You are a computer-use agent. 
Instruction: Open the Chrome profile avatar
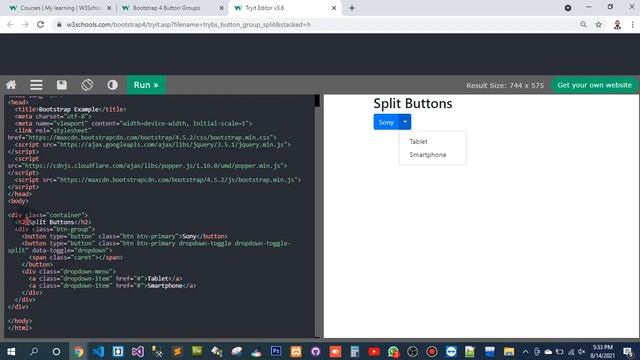617,25
